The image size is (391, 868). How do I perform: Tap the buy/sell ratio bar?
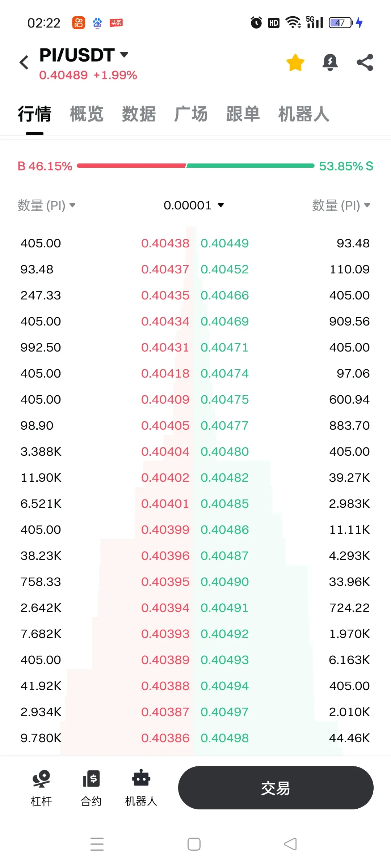pyautogui.click(x=195, y=166)
